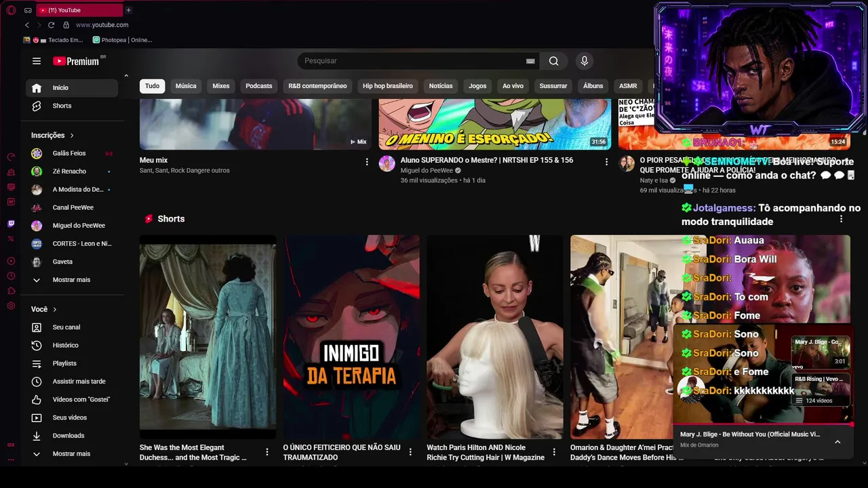Expand the Mary J. Blige miniplayer
Screen dimensions: 868x488
click(x=837, y=442)
